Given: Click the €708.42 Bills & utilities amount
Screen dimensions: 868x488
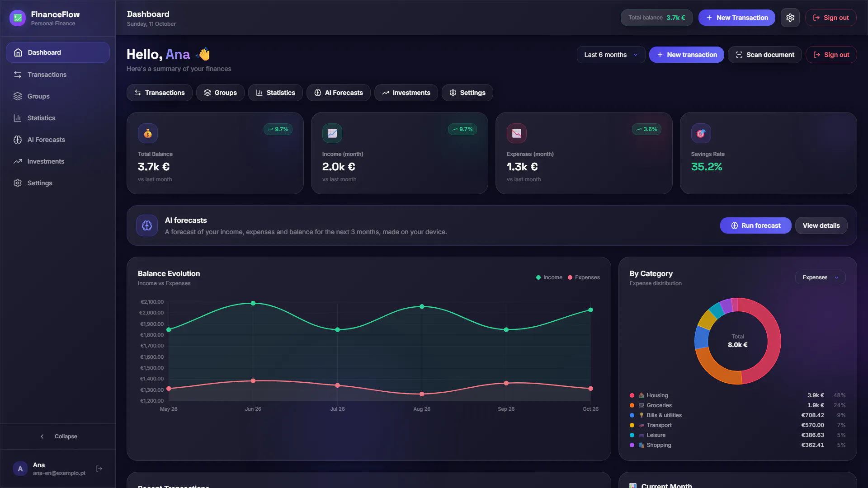Looking at the screenshot, I should tap(812, 415).
